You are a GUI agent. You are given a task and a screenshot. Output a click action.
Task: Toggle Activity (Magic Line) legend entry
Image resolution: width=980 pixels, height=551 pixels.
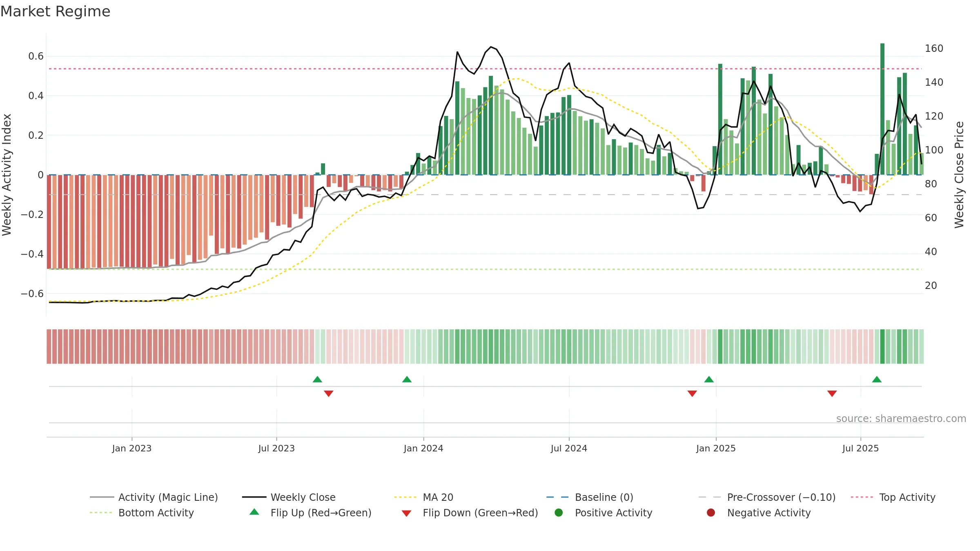pos(154,497)
